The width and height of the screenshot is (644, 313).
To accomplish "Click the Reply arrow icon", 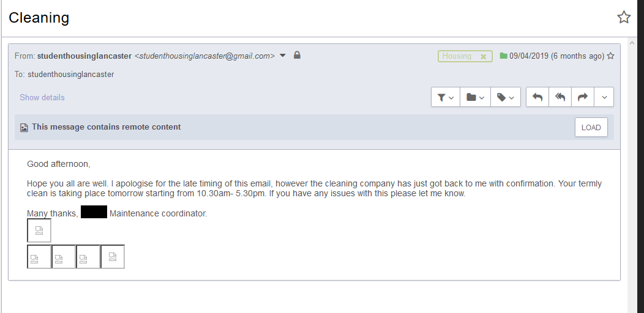I will [x=537, y=97].
